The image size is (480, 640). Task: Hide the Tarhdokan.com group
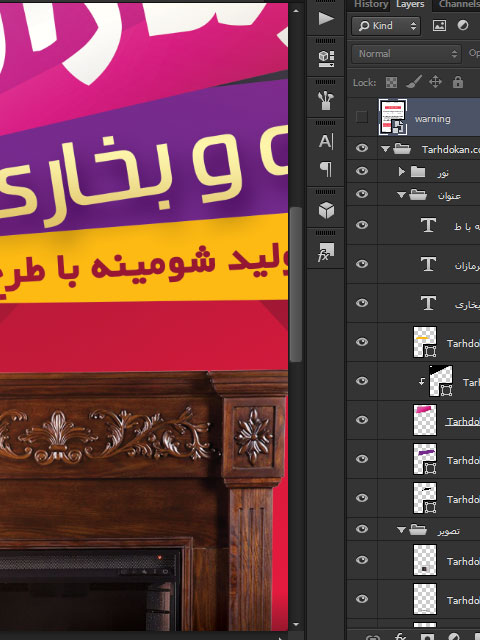(x=362, y=148)
